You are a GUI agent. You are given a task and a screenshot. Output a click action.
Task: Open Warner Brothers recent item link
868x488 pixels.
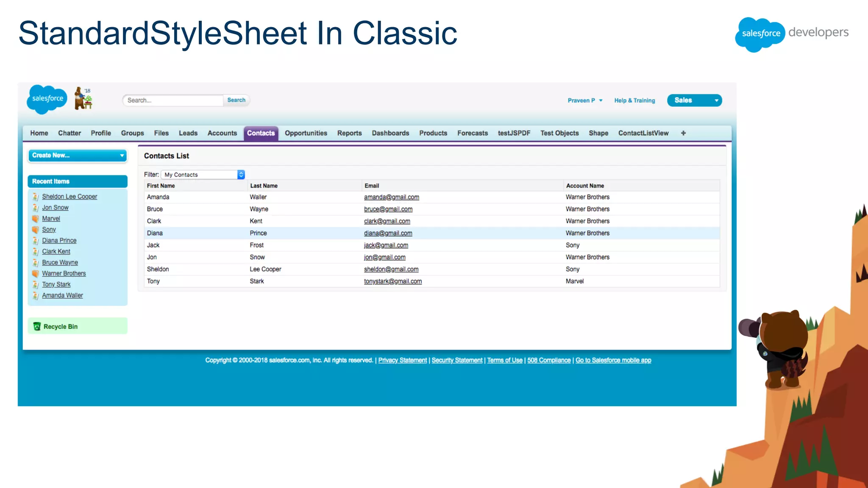click(x=64, y=274)
